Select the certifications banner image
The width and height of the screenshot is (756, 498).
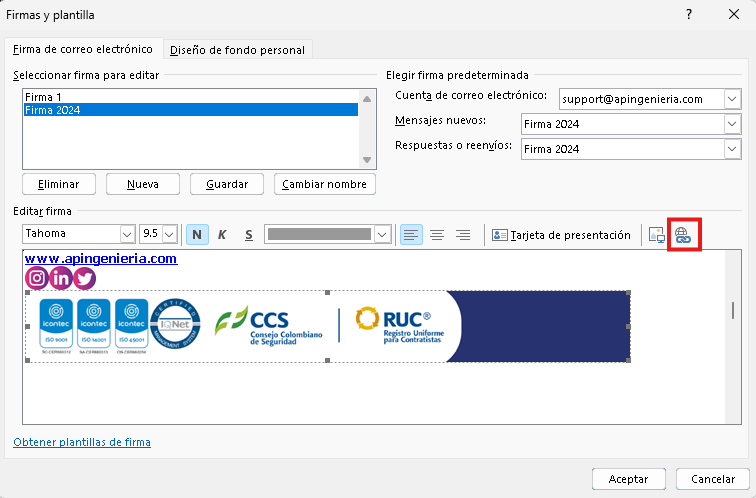(328, 326)
